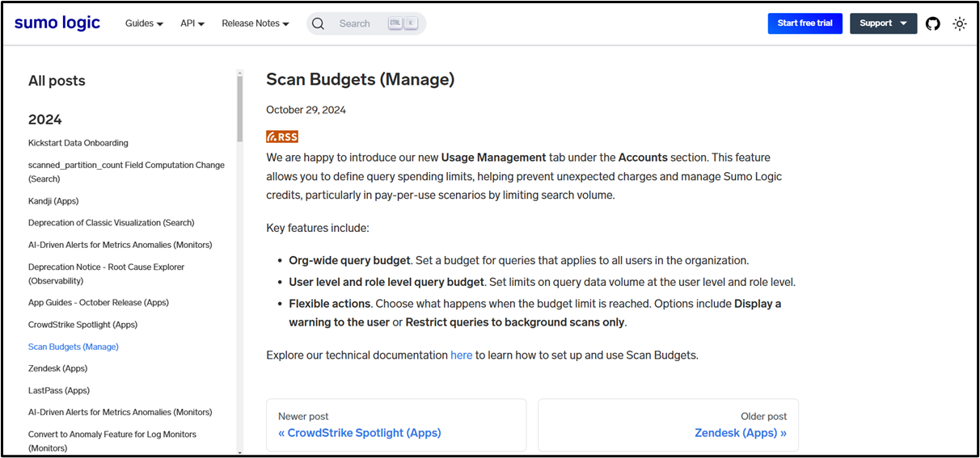Click the RSS feed badge

point(282,137)
